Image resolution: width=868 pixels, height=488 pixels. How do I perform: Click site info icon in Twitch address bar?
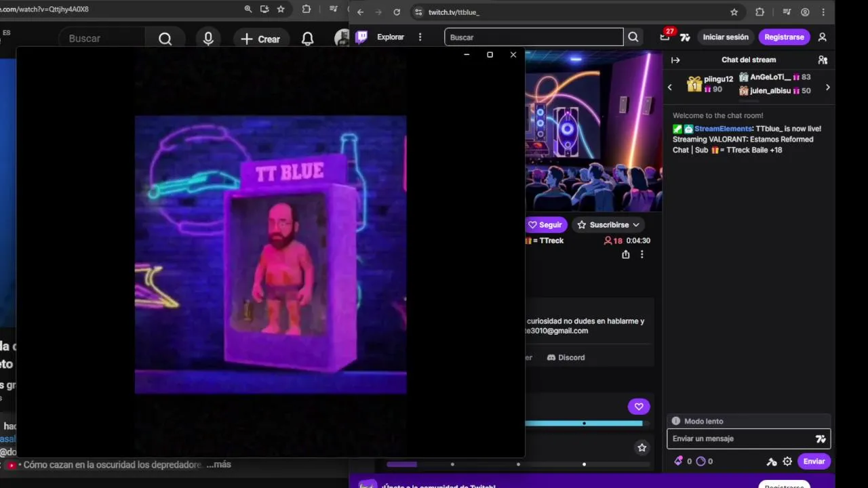click(418, 12)
